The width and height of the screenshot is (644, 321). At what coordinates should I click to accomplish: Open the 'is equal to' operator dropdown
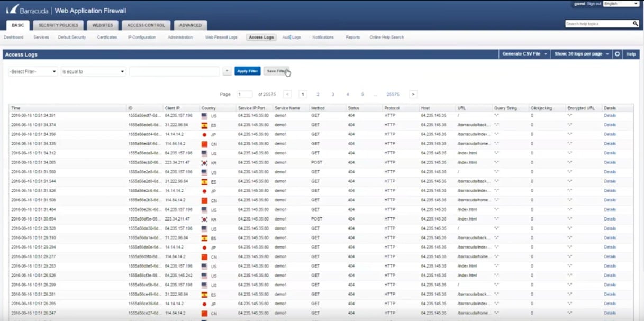[93, 71]
